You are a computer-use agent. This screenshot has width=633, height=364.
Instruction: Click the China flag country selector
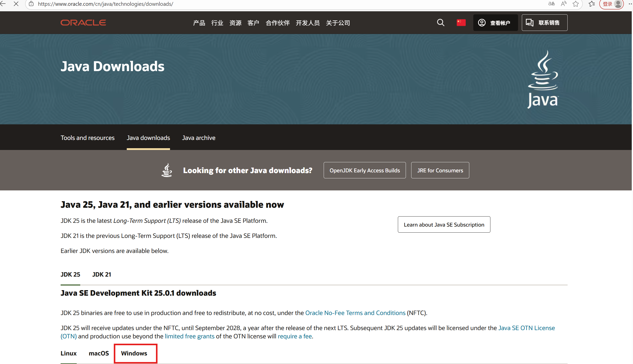461,23
